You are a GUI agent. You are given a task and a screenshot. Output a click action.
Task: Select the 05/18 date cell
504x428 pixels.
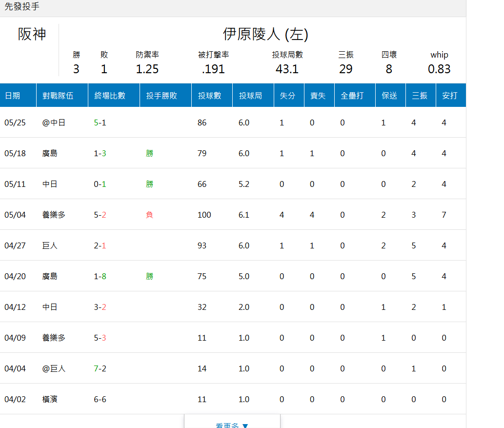tap(15, 153)
